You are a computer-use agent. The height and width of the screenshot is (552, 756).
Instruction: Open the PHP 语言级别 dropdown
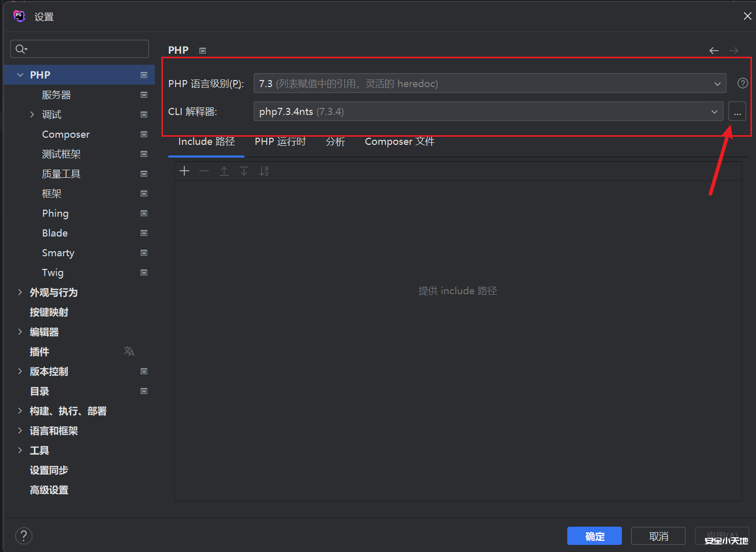(x=717, y=83)
